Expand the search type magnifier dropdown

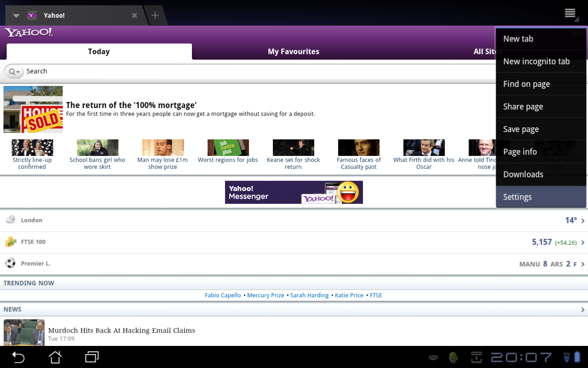point(14,72)
